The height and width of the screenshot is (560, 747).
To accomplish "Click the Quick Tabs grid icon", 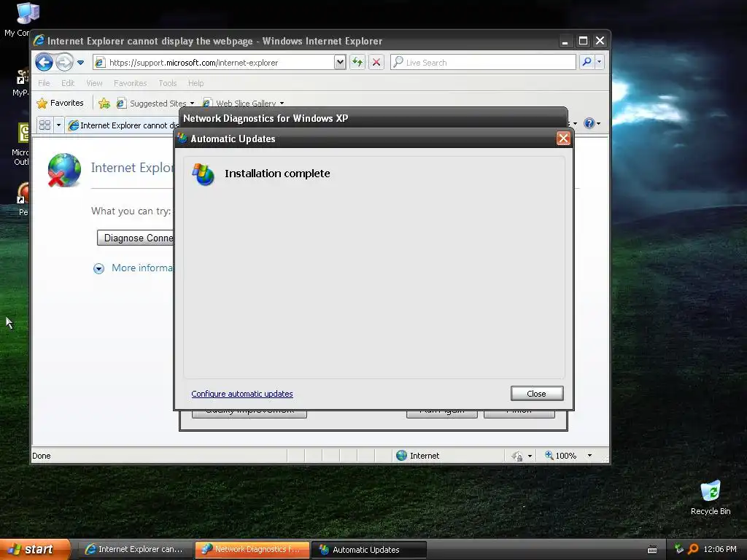I will coord(44,125).
